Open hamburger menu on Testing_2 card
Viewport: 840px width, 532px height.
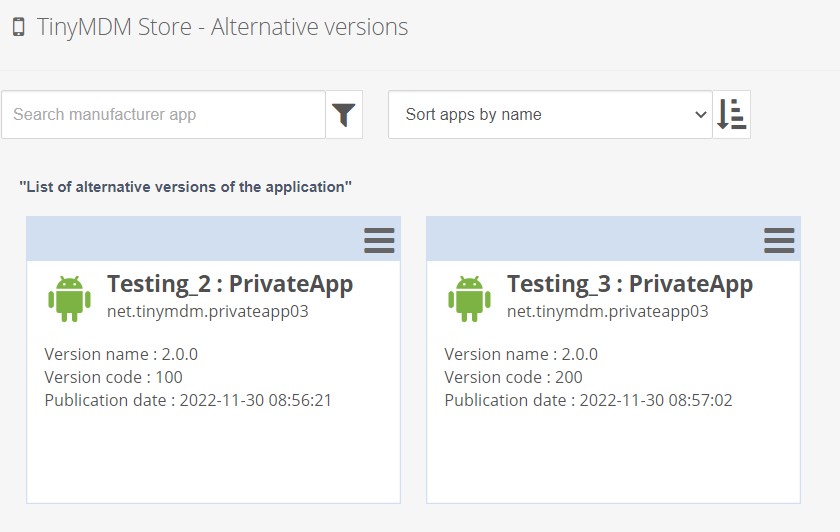(379, 240)
